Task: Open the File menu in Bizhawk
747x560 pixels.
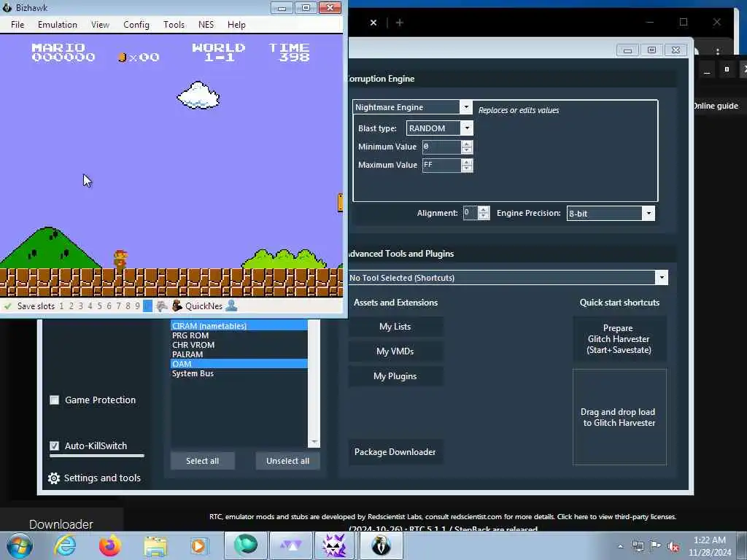Action: (18, 25)
